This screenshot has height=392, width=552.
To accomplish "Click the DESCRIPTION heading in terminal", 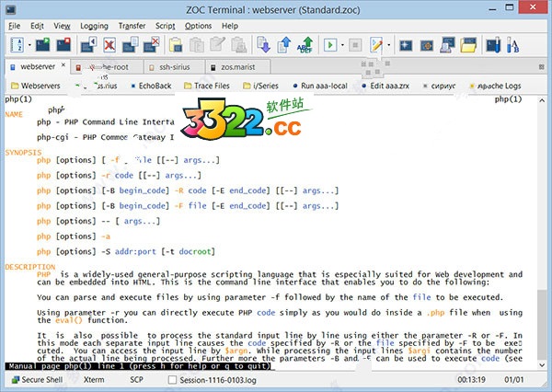I will 30,267.
